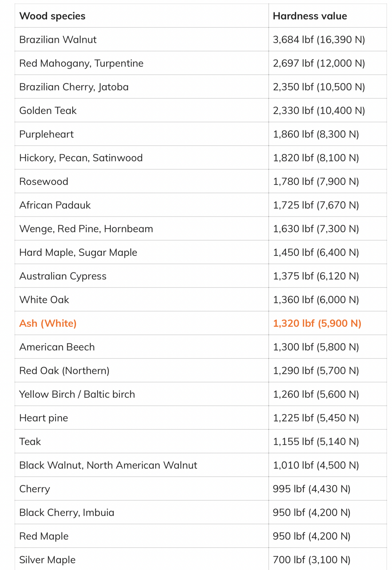Click the Hardness value column header
This screenshot has height=570, width=392.
click(310, 16)
